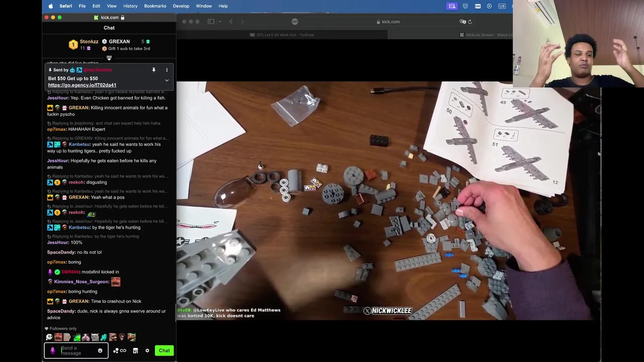Viewport: 644px width, 362px height.
Task: Toggle sidebar in background Safari window
Action: click(211, 22)
